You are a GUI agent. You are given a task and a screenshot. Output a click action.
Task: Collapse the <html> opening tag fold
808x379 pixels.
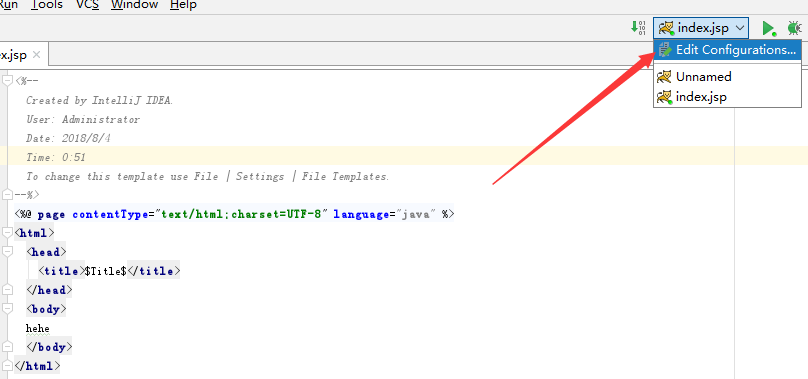7,233
